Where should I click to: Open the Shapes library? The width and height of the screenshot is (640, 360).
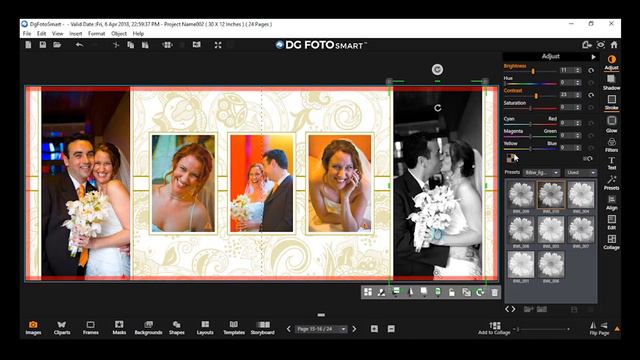pos(176,328)
